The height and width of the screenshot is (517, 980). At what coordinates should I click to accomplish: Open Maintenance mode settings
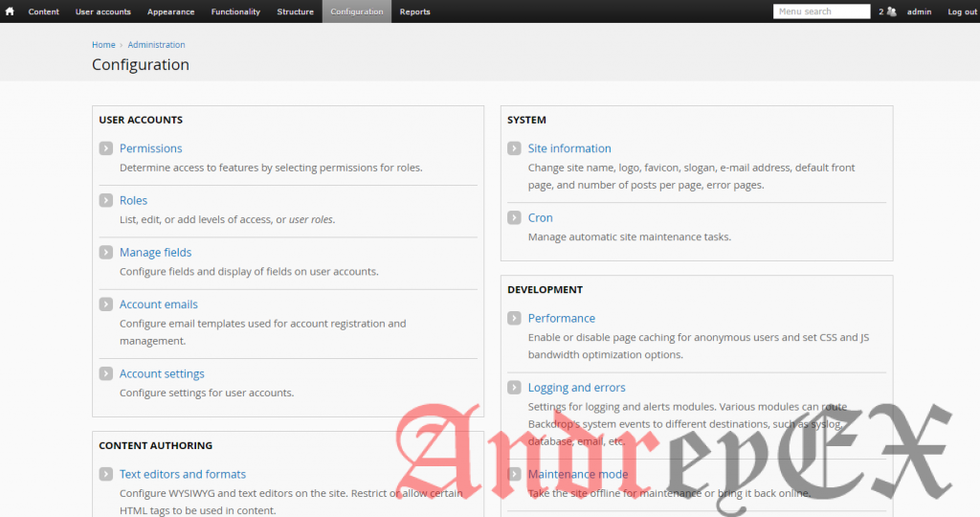577,474
